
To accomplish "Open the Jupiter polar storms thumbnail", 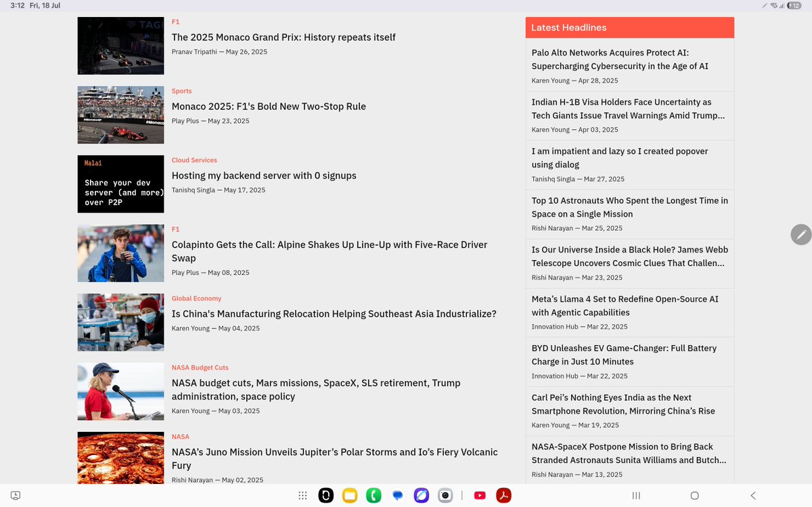I will 120,458.
